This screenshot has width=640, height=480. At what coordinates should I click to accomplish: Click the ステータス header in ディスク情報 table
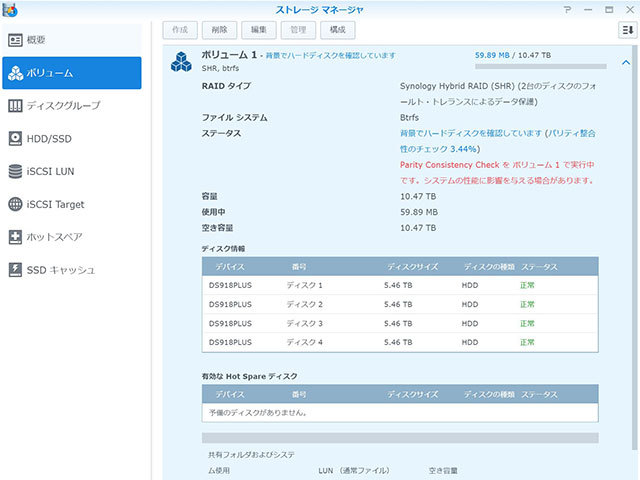[539, 267]
